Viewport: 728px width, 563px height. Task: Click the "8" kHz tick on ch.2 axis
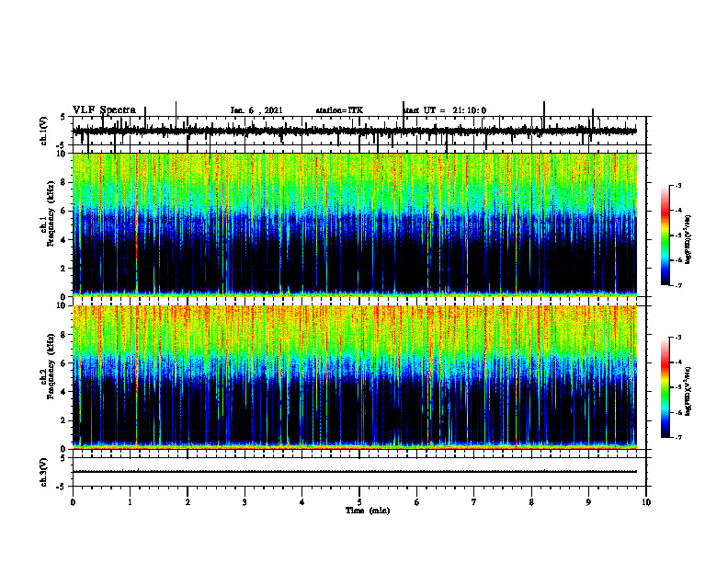click(64, 335)
